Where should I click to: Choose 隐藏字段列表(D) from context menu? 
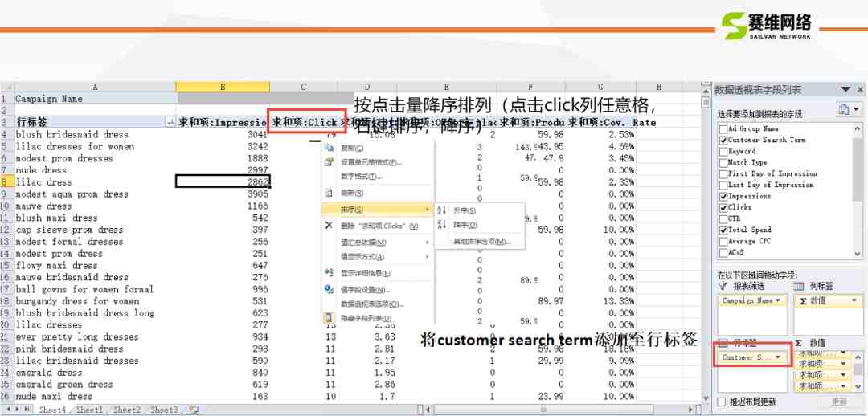pyautogui.click(x=366, y=319)
